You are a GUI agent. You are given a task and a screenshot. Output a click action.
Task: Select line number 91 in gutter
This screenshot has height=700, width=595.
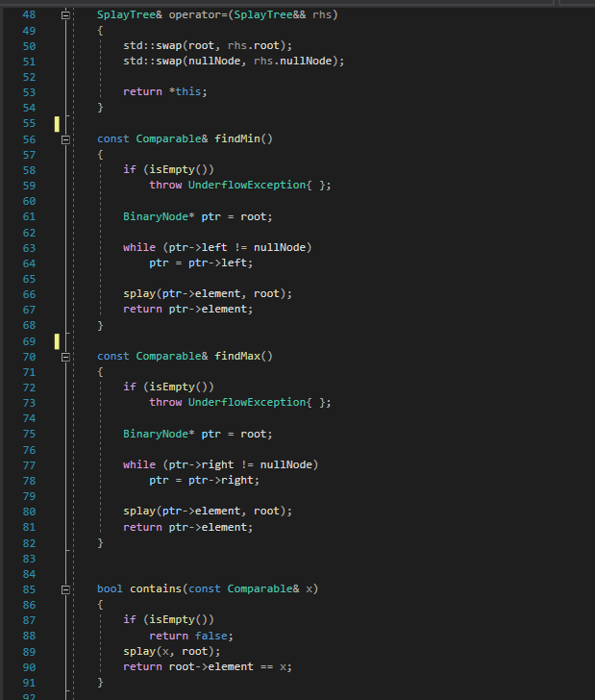tap(29, 683)
